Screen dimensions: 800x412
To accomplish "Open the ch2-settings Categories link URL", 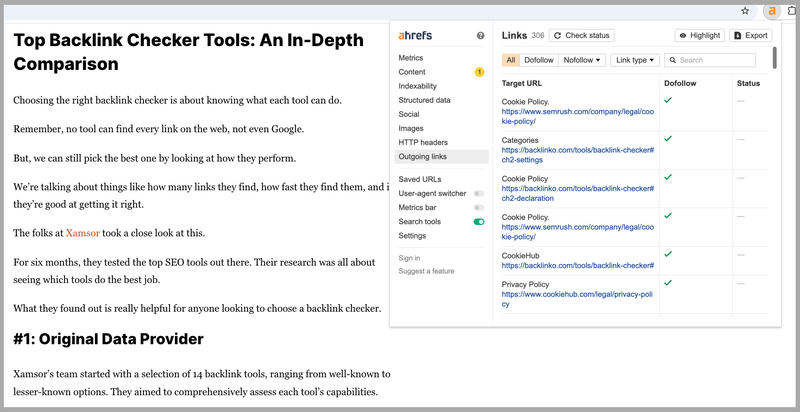I will 578,155.
